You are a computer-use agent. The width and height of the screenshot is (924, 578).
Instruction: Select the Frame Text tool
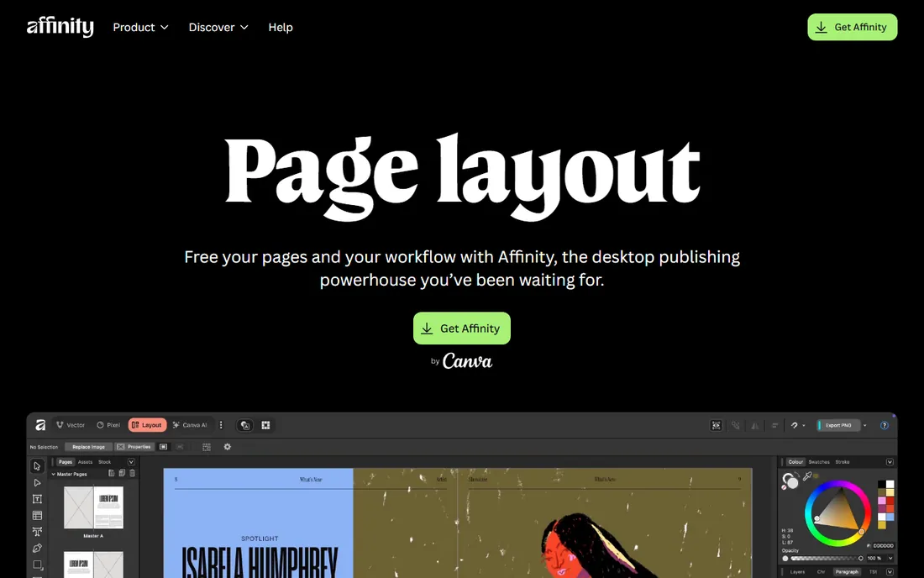[37, 499]
